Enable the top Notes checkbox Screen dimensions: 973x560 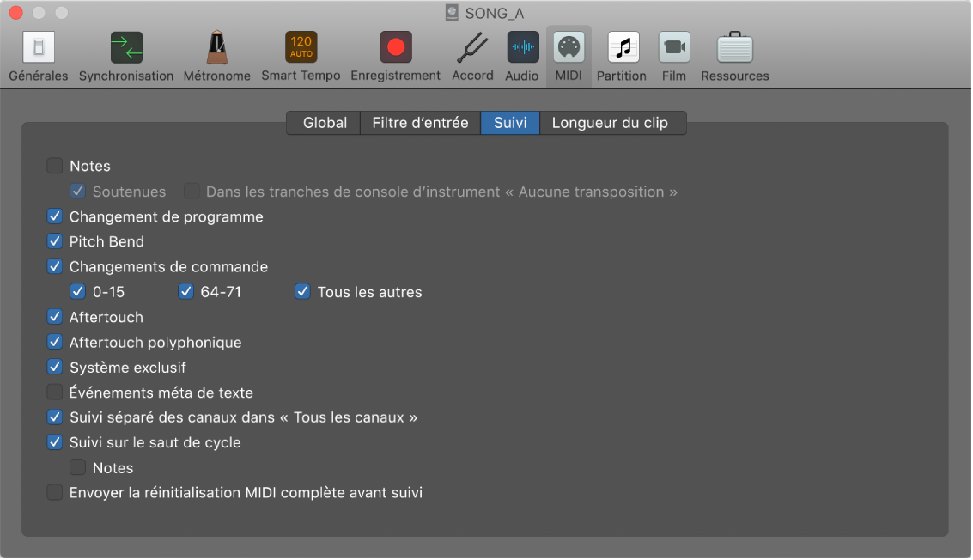[x=55, y=166]
